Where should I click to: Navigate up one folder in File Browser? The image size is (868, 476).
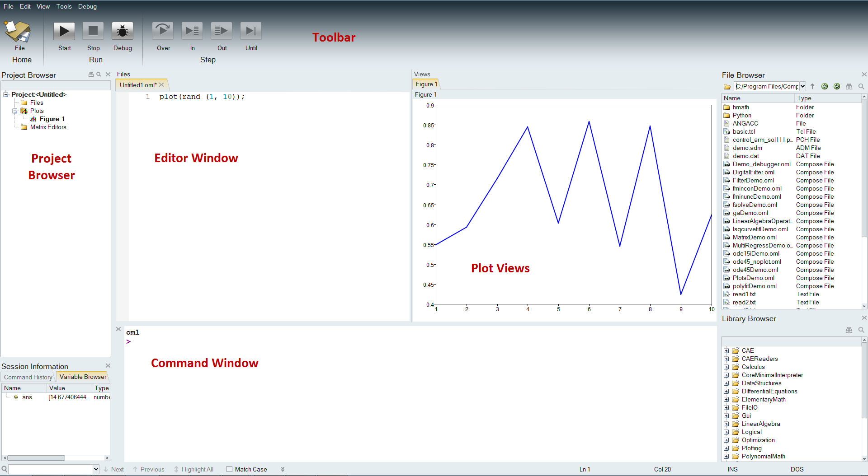[x=812, y=86]
